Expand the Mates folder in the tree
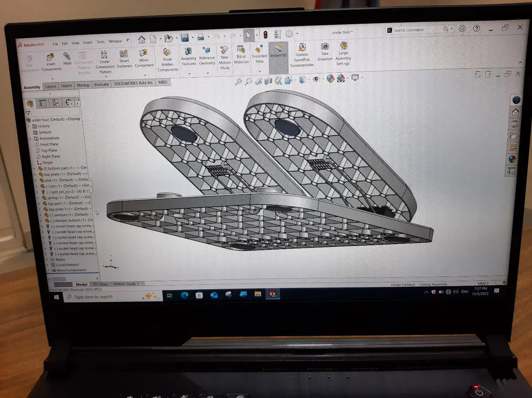The image size is (532, 398). 47,259
